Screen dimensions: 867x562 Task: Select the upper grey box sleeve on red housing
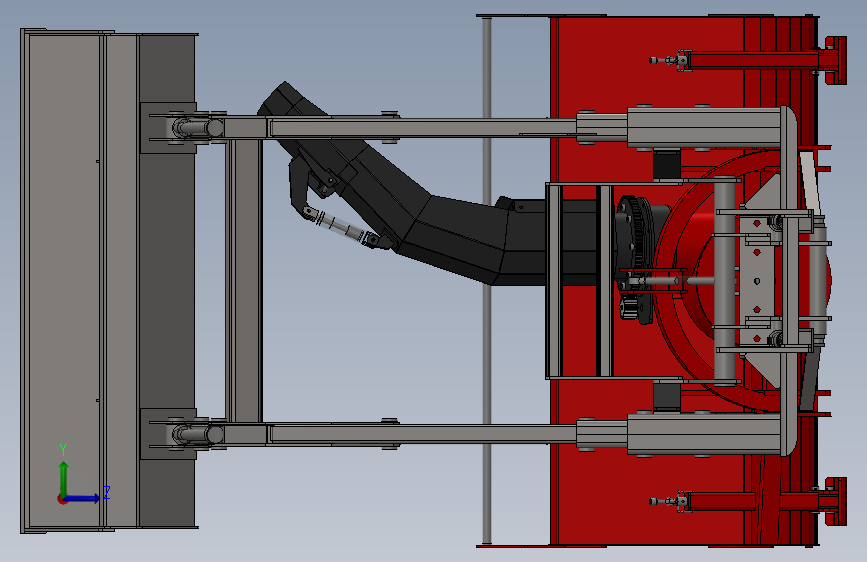pos(703,127)
